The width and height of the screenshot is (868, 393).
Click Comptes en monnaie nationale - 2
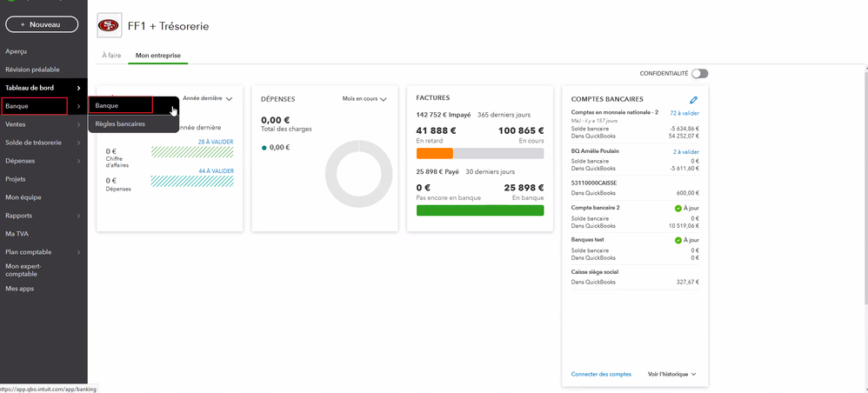coord(614,112)
